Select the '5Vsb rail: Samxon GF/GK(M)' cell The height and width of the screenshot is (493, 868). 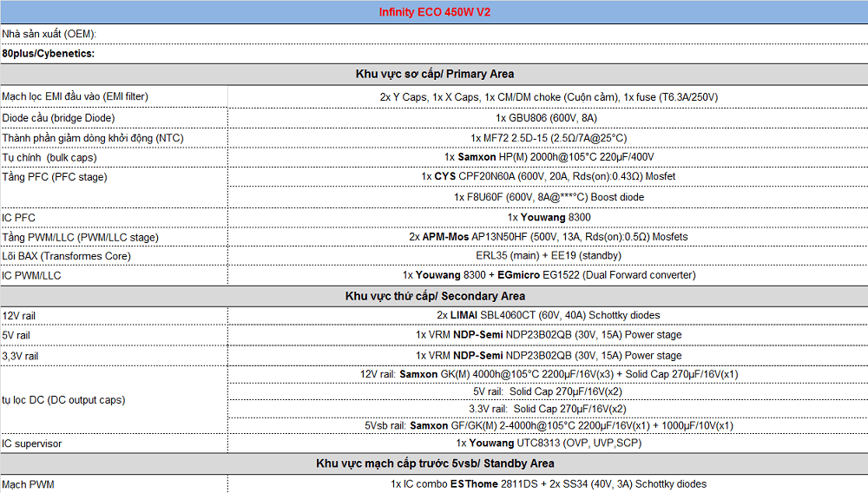pos(548,425)
